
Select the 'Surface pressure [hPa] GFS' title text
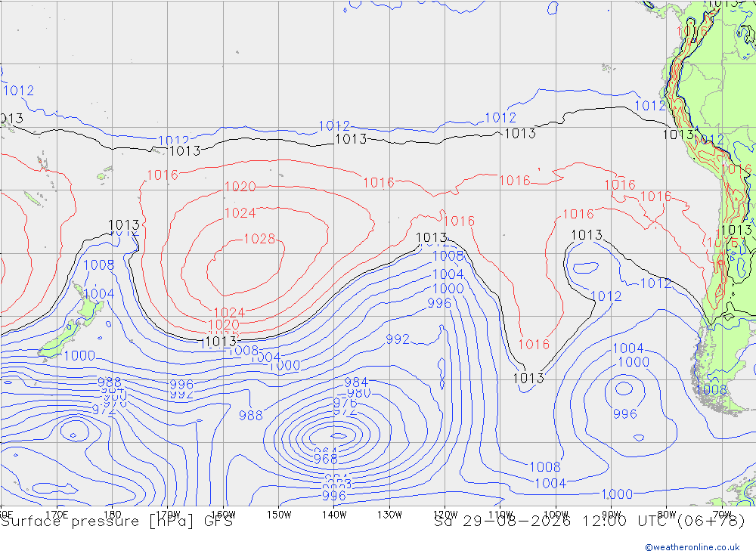(x=116, y=522)
